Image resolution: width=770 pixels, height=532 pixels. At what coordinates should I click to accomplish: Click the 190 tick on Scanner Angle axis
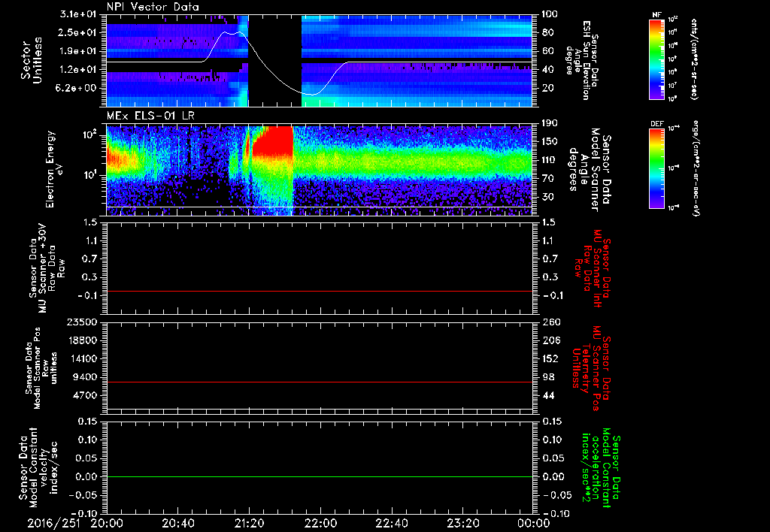click(550, 123)
